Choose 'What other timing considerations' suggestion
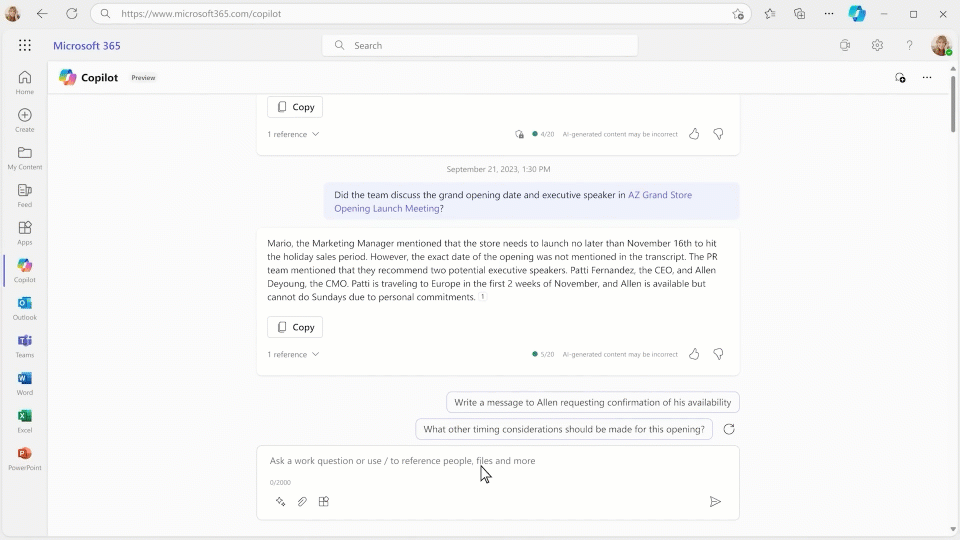Viewport: 960px width, 540px height. (x=564, y=429)
